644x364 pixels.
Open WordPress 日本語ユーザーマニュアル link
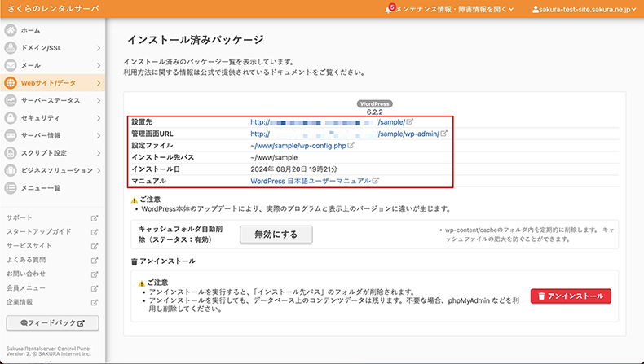pos(311,181)
